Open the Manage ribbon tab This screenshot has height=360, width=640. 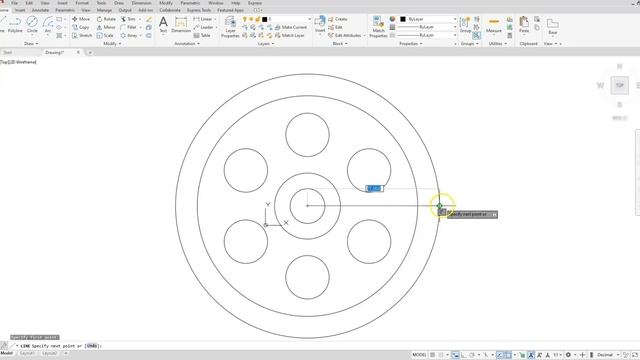(104, 10)
